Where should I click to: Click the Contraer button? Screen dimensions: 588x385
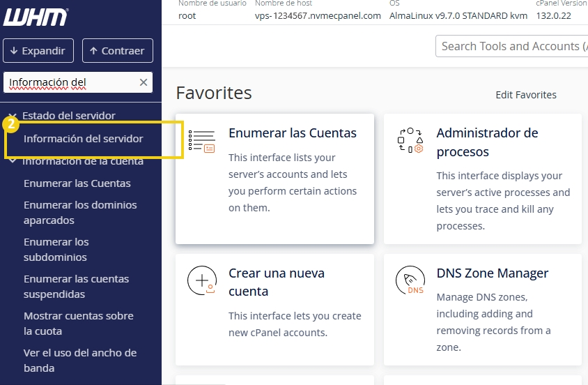pyautogui.click(x=118, y=51)
